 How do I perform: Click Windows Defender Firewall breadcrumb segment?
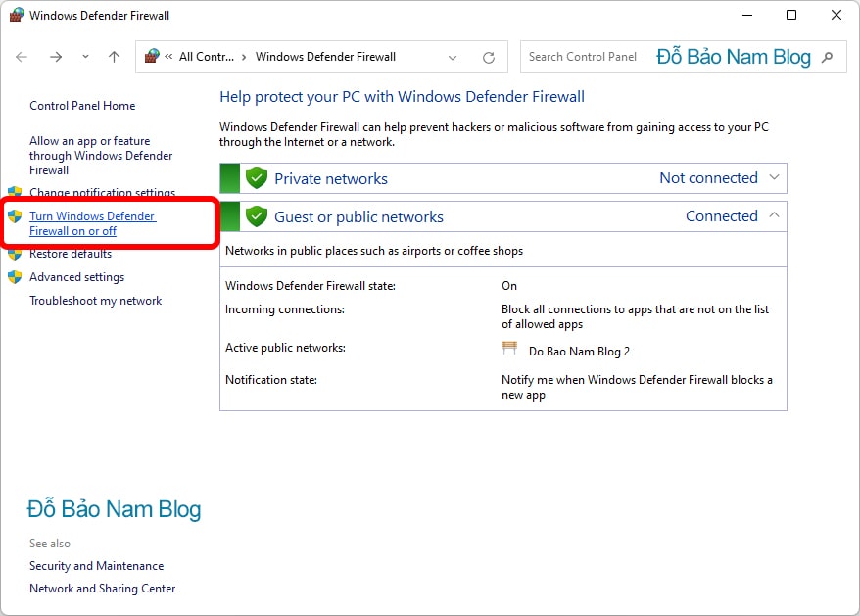pos(325,57)
